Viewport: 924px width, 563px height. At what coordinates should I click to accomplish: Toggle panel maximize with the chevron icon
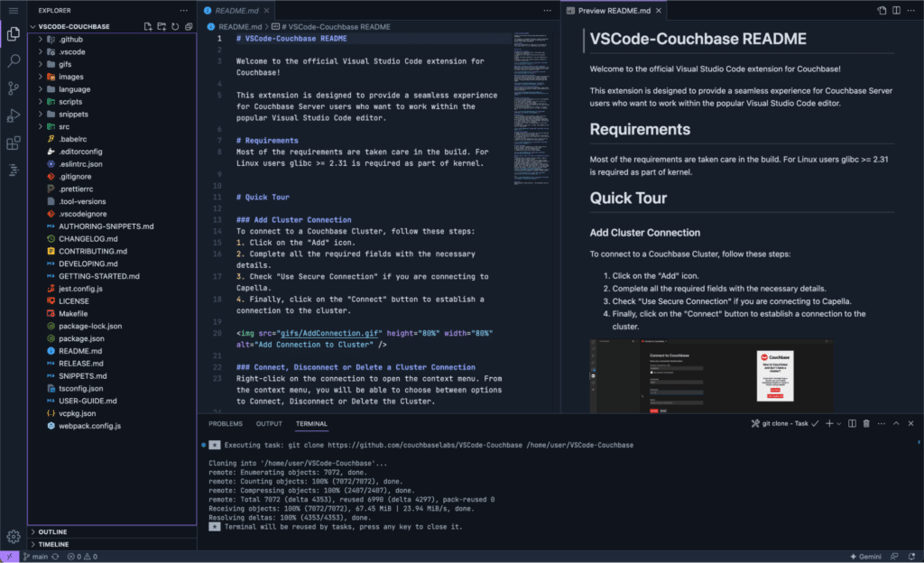pyautogui.click(x=897, y=422)
